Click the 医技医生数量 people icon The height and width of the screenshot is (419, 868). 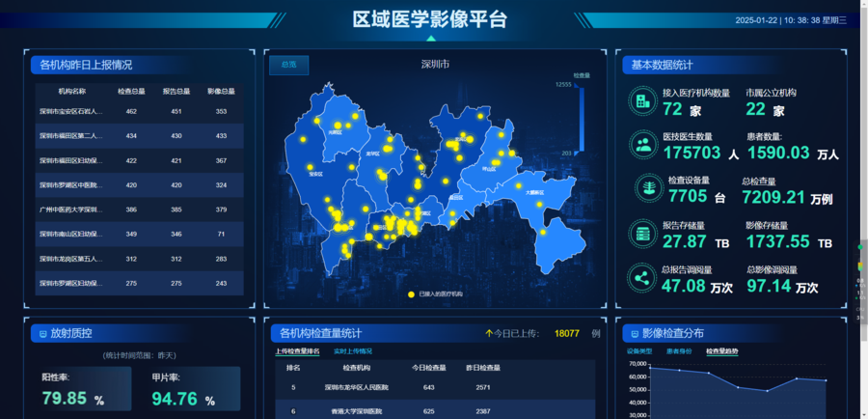[643, 145]
